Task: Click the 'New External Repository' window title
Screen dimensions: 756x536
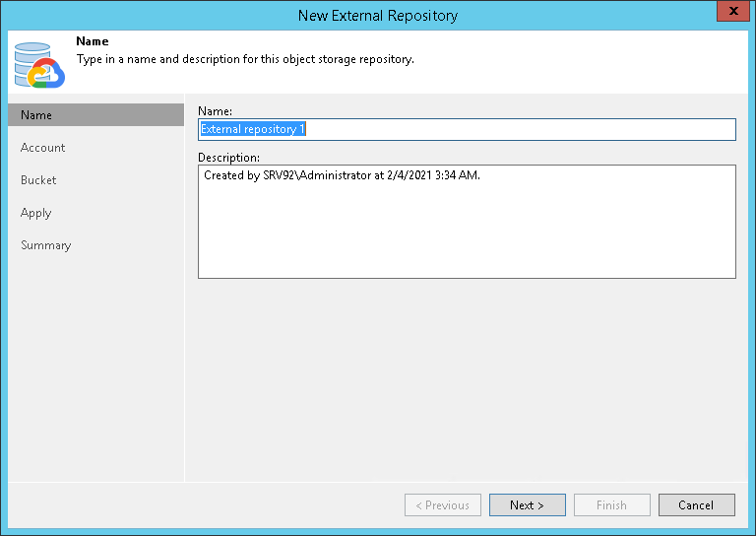Action: [x=378, y=16]
